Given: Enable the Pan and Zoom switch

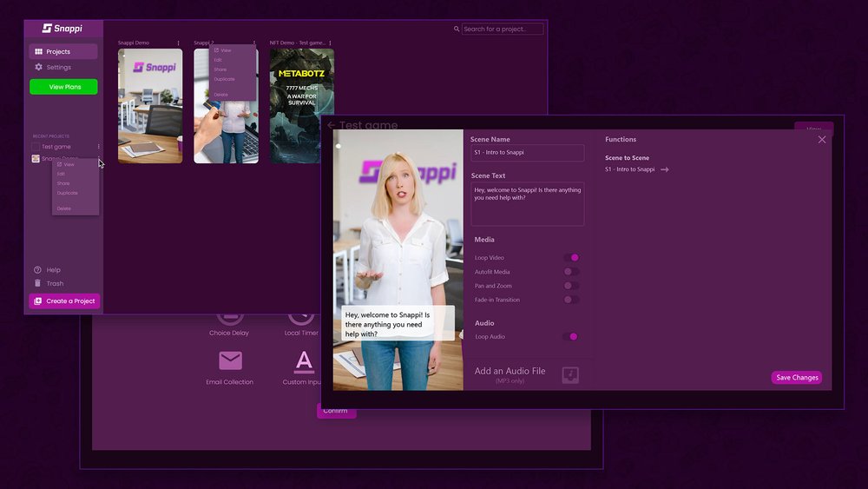Looking at the screenshot, I should (x=571, y=286).
